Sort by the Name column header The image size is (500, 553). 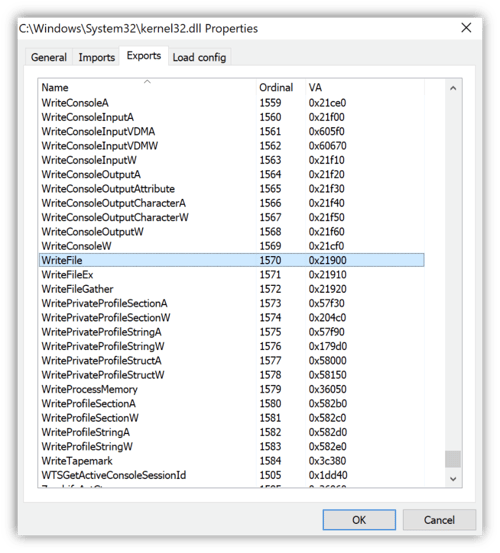[147, 87]
